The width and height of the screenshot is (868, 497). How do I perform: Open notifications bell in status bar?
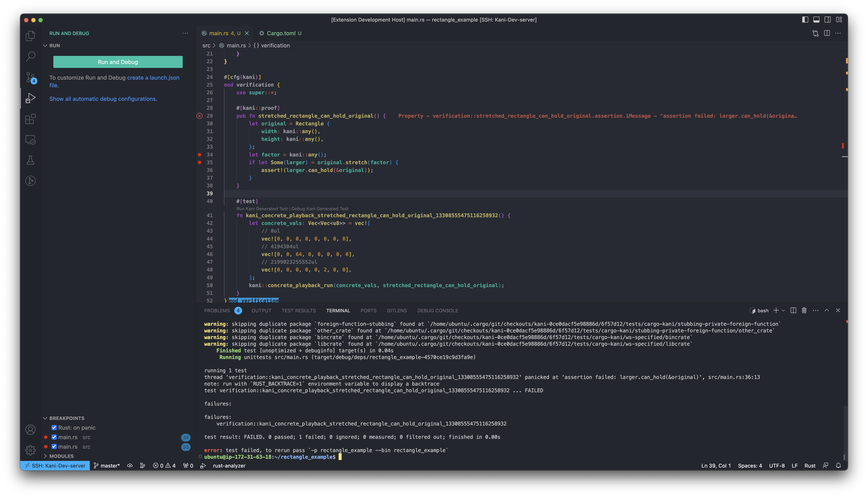[x=838, y=466]
